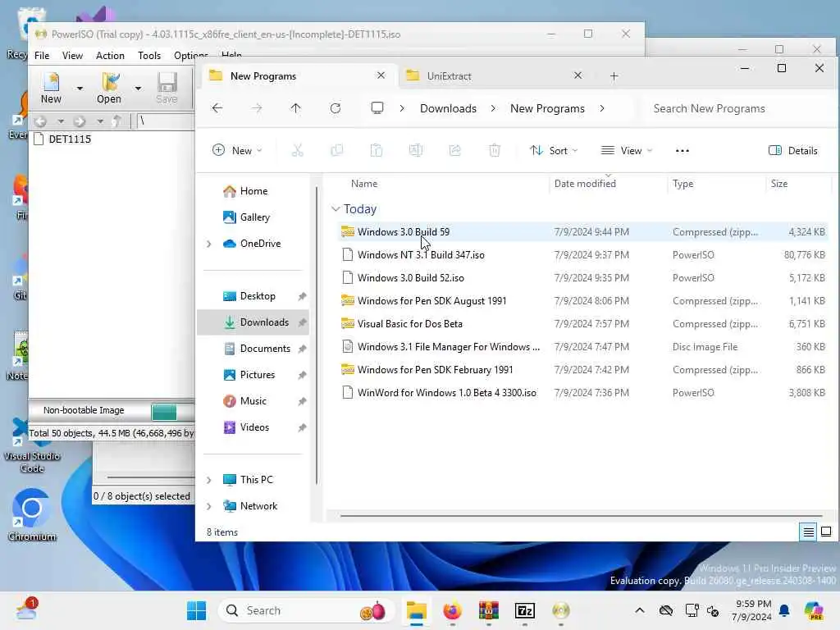This screenshot has width=840, height=630.
Task: Open the See more ellipsis menu
Action: pyautogui.click(x=682, y=151)
